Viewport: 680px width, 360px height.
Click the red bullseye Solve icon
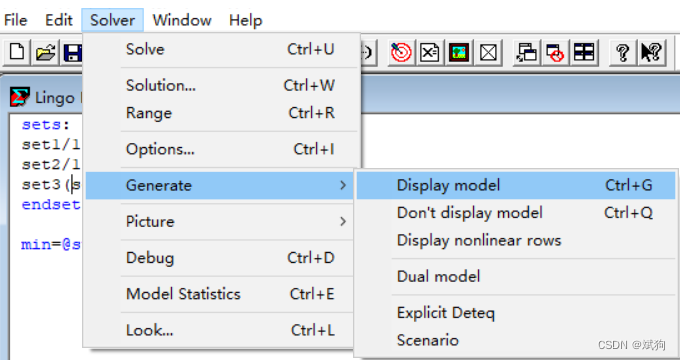(x=401, y=52)
